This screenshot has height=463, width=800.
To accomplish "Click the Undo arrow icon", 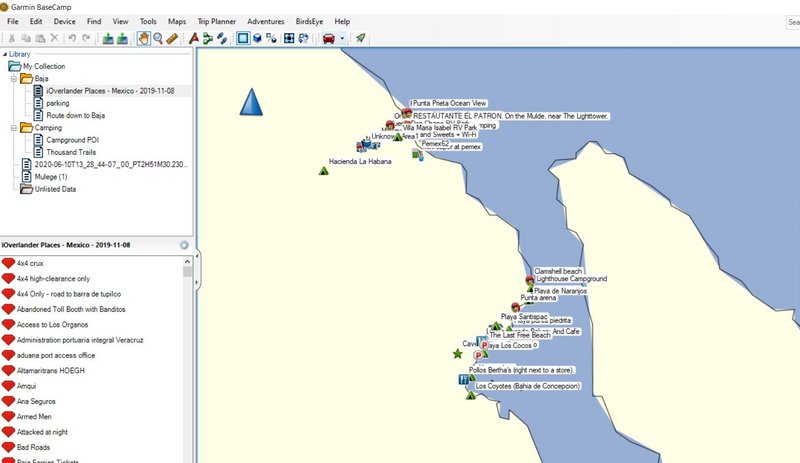I will click(x=72, y=38).
